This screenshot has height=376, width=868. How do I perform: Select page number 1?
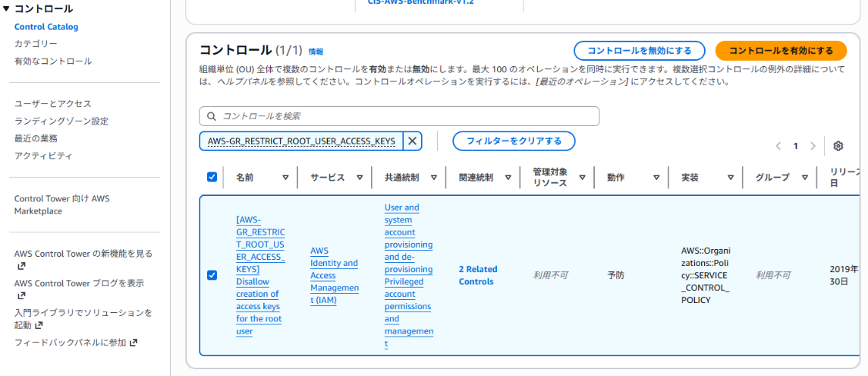(x=795, y=146)
